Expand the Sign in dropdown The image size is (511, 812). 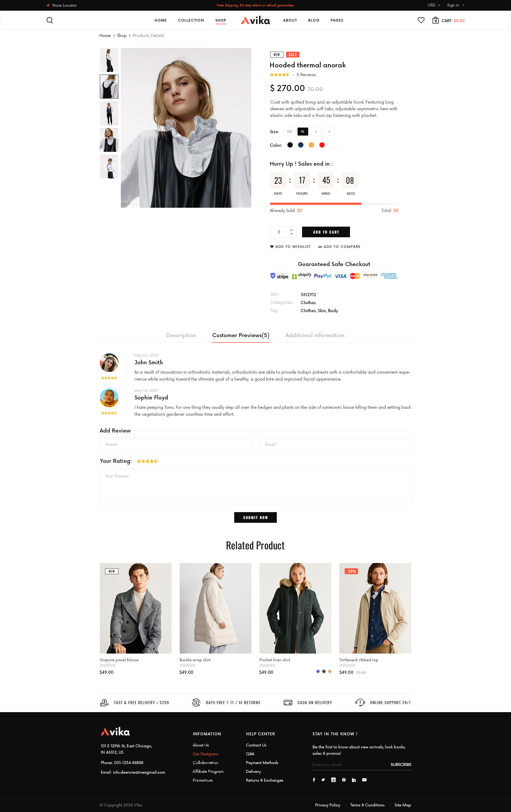click(455, 5)
